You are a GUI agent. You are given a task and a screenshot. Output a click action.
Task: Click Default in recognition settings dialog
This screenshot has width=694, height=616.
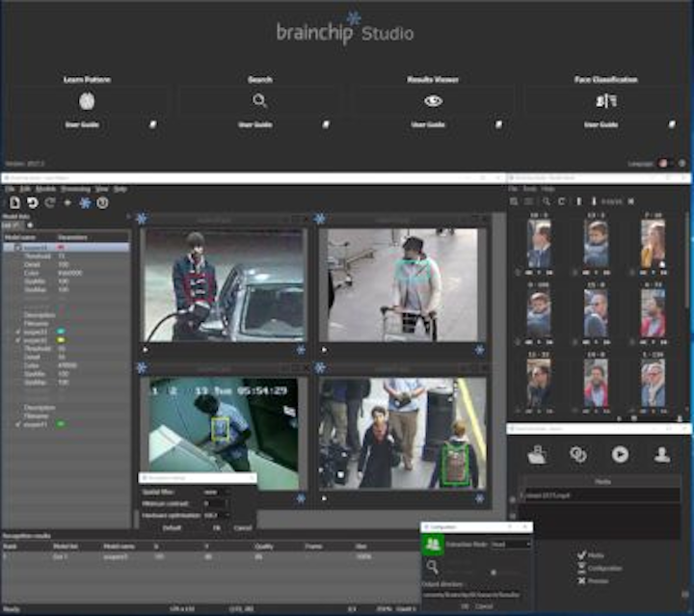pyautogui.click(x=172, y=528)
